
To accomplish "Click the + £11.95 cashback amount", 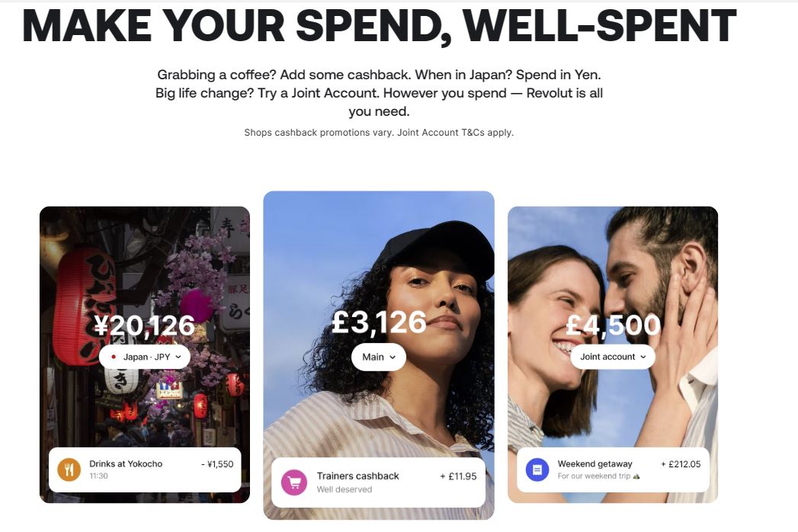I will click(x=458, y=476).
